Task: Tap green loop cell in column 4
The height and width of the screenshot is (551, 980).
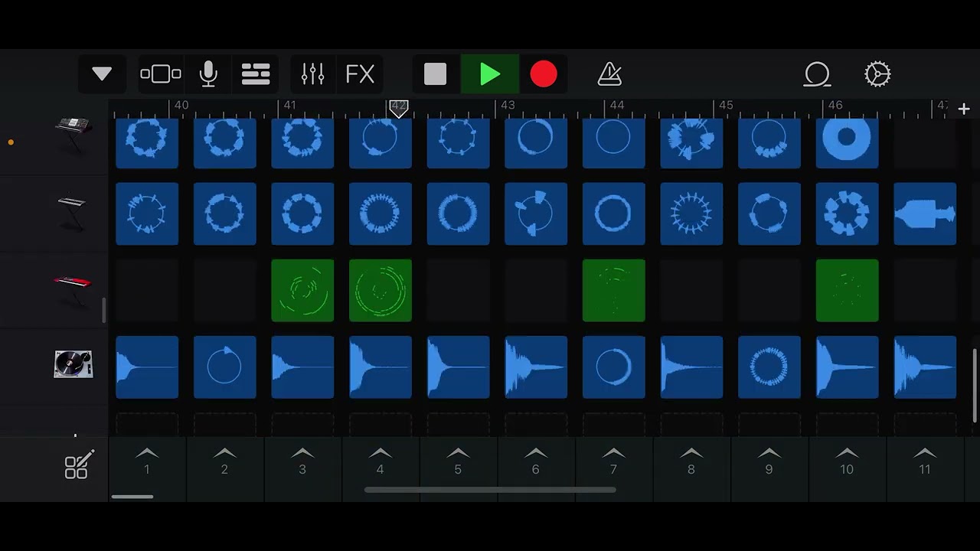Action: pos(381,291)
